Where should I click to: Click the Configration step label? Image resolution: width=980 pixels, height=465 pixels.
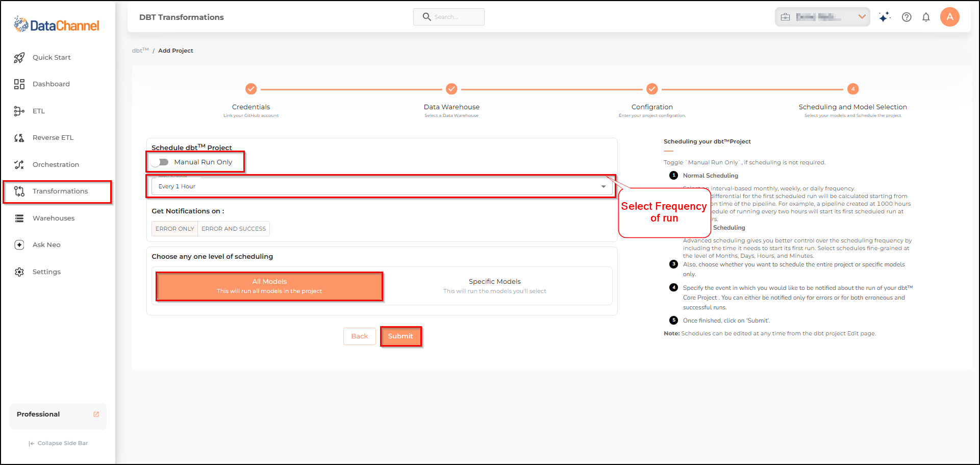652,107
